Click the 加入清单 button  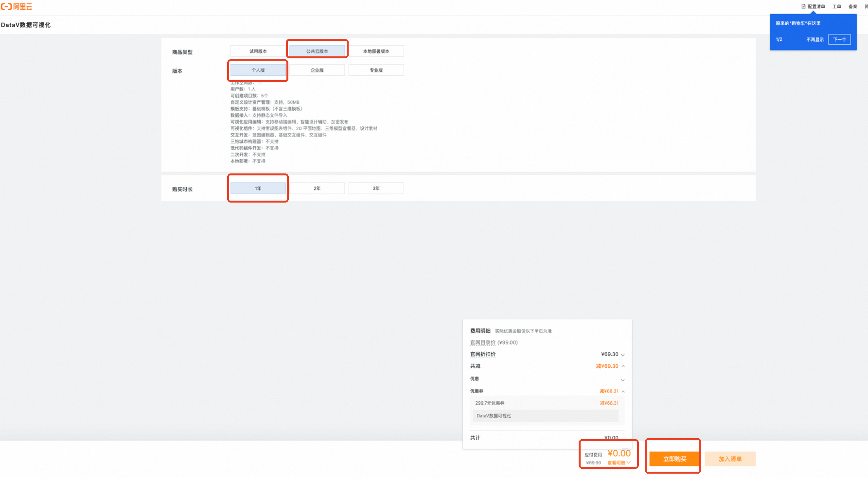[730, 459]
